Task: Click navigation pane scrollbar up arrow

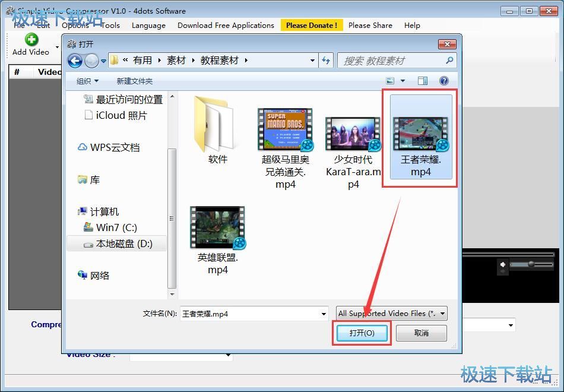Action: [x=172, y=96]
